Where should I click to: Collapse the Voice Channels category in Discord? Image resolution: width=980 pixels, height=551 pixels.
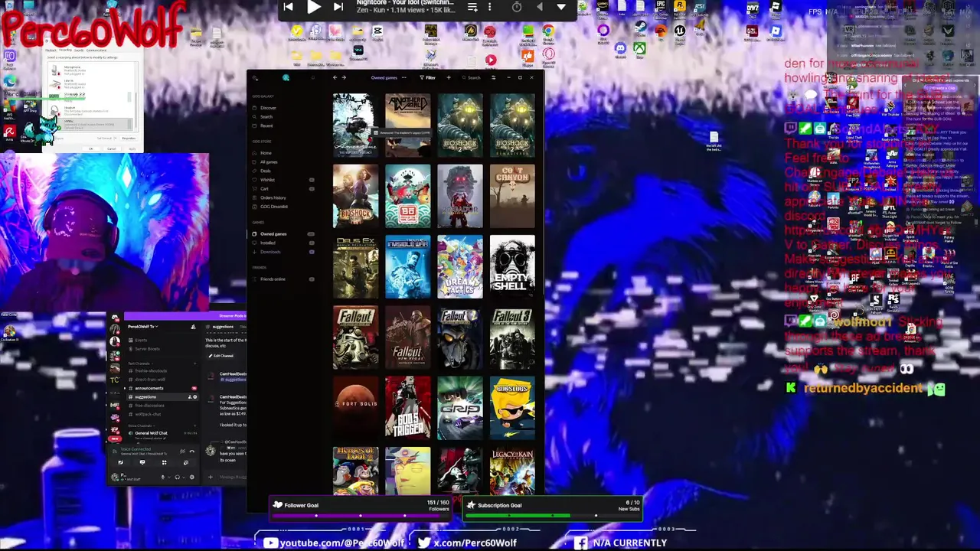coord(141,425)
